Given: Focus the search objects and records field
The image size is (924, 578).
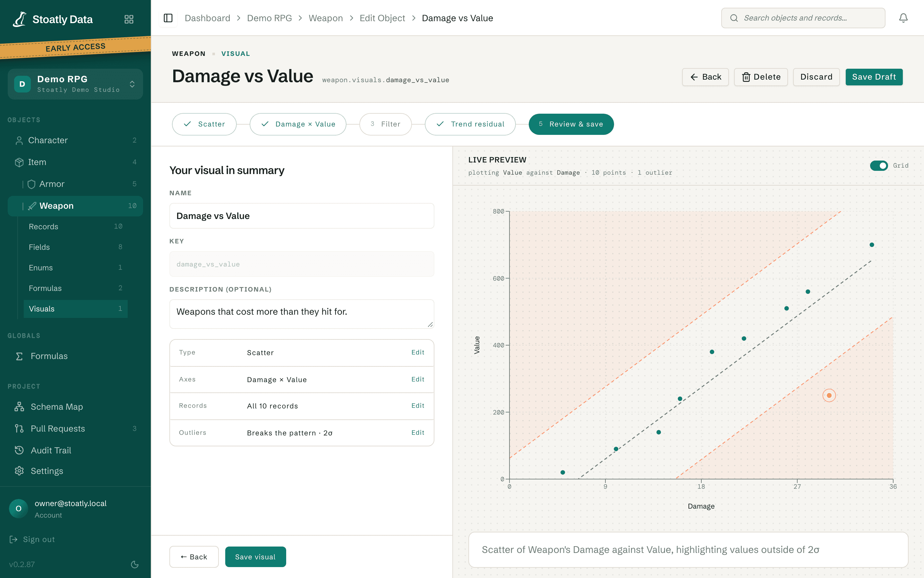Looking at the screenshot, I should pyautogui.click(x=803, y=18).
